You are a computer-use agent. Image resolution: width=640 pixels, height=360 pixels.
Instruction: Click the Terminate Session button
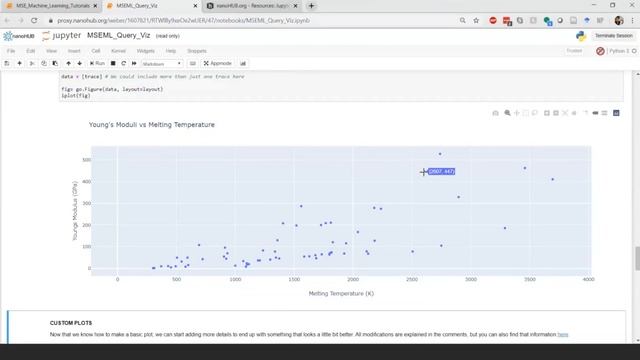pyautogui.click(x=613, y=36)
